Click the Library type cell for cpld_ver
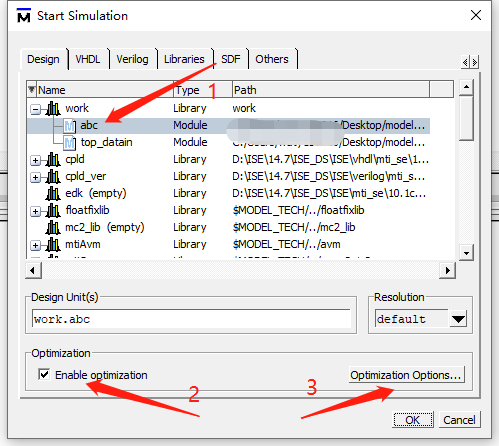 (x=190, y=176)
